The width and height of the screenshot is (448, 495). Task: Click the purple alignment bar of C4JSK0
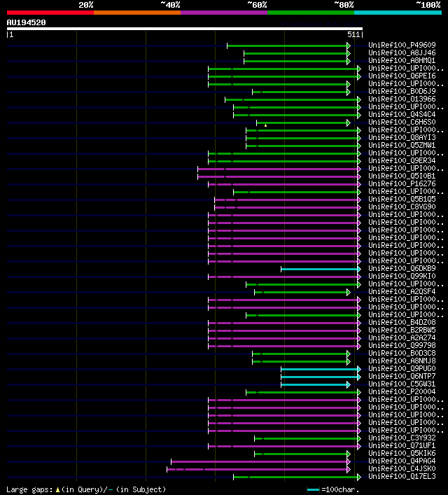coord(257,469)
